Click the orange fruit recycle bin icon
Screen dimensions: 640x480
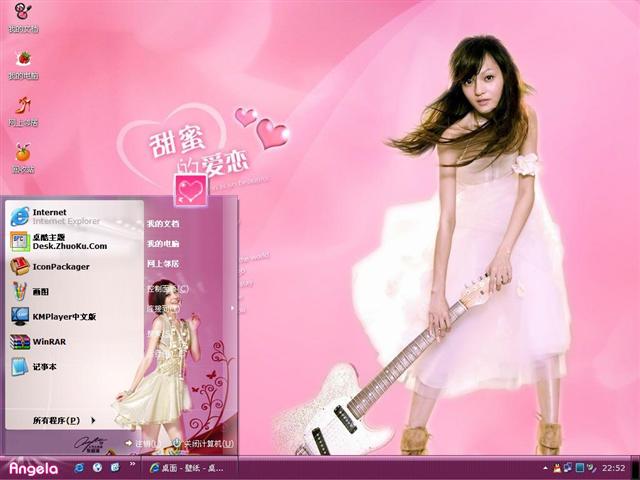22,153
